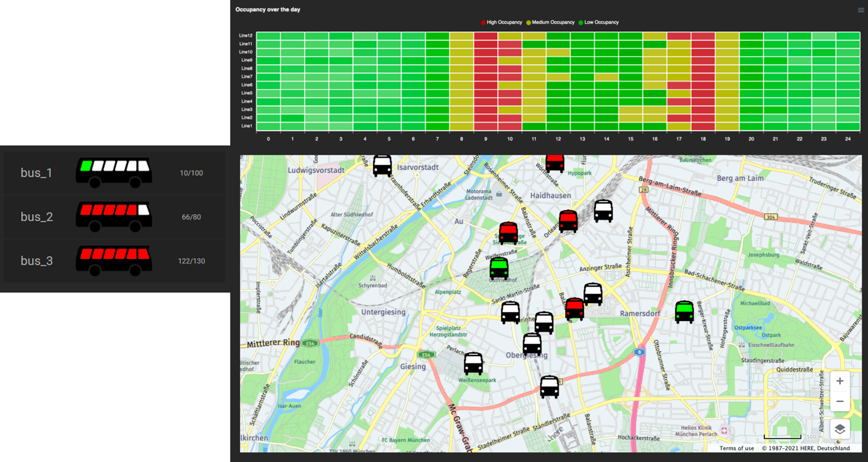
Task: Click the Ramersdorf map label
Action: click(x=640, y=313)
